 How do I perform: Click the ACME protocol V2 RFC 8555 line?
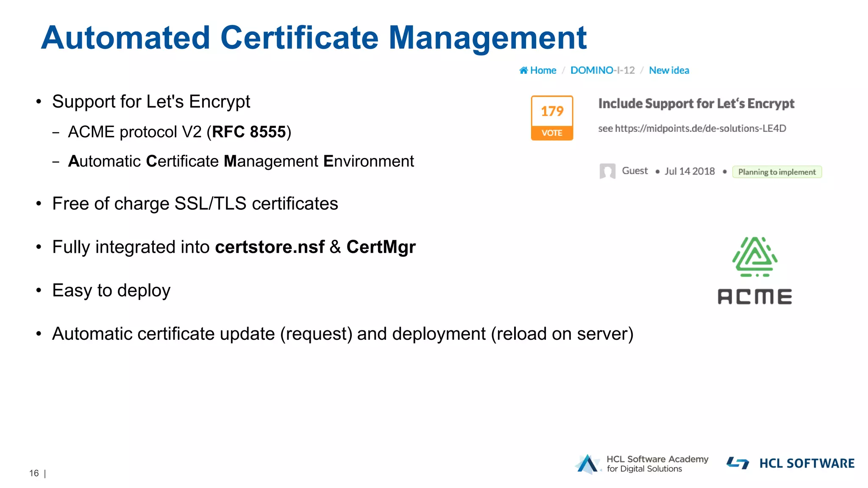click(x=179, y=132)
